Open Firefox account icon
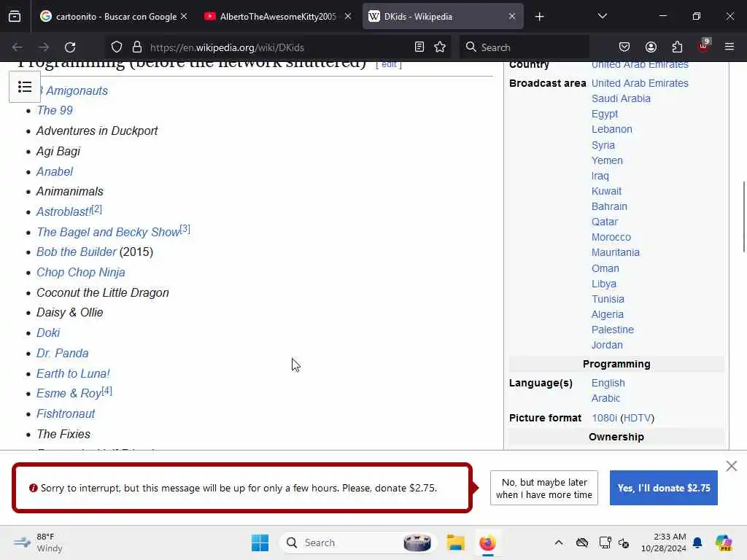The width and height of the screenshot is (747, 560). pos(651,47)
